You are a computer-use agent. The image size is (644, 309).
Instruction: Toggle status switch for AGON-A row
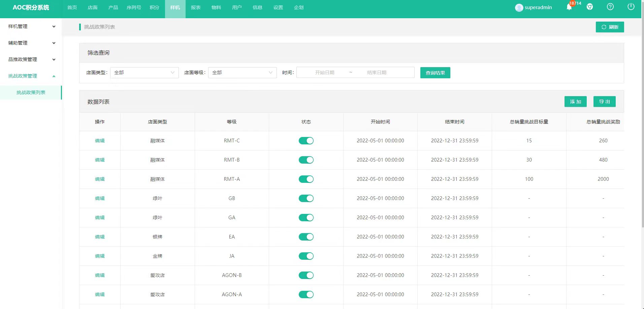coord(306,294)
